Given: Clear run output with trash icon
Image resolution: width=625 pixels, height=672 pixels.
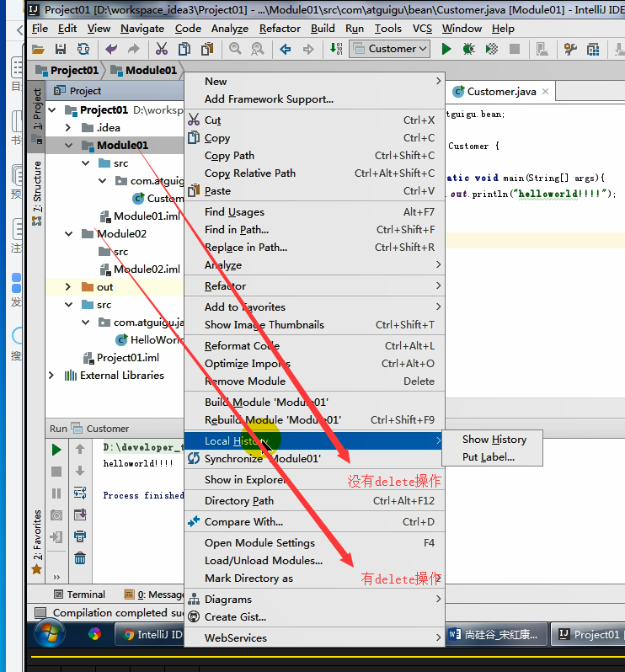Looking at the screenshot, I should pos(80,558).
